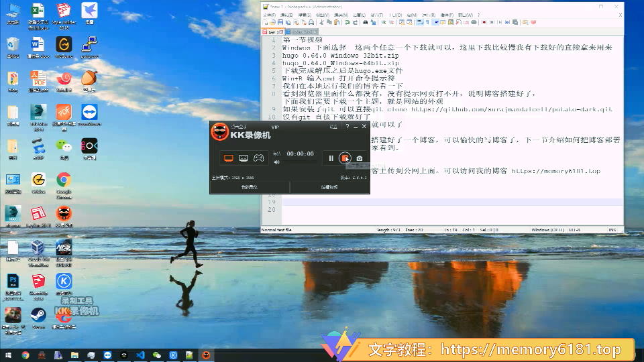Open the Windows Start menu
Image resolution: width=644 pixels, height=362 pixels.
pyautogui.click(x=8, y=355)
